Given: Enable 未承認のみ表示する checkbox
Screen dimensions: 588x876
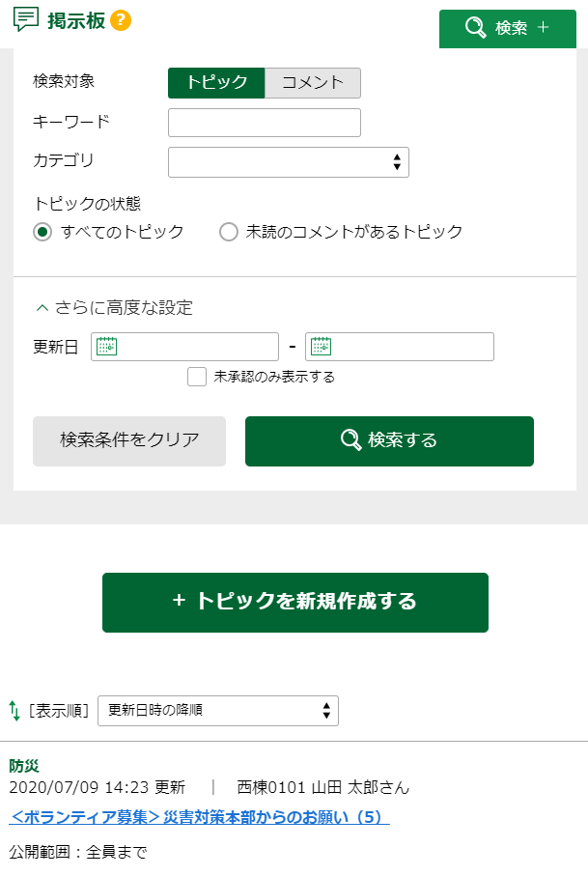Looking at the screenshot, I should (x=197, y=377).
